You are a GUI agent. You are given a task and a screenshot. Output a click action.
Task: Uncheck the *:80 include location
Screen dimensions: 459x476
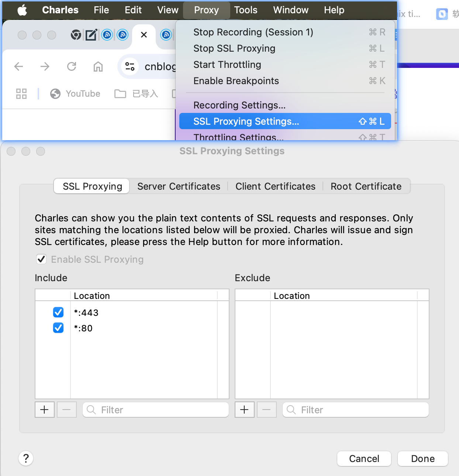pos(58,328)
